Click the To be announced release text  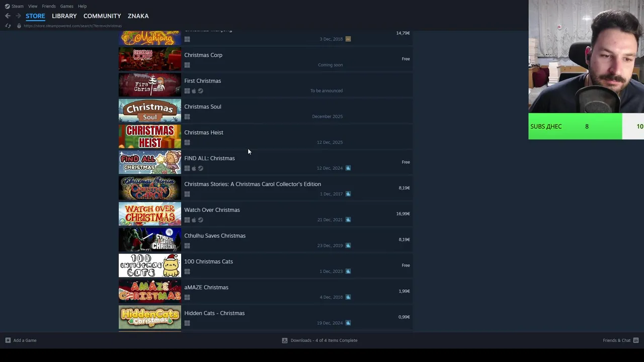tap(327, 90)
